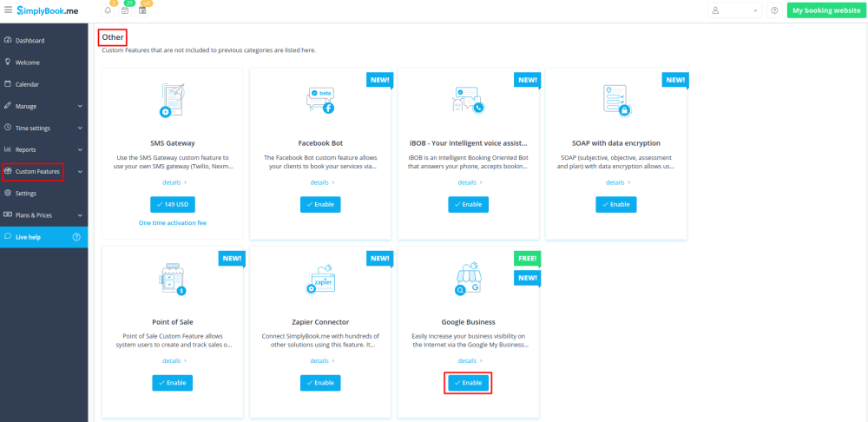Screen dimensions: 868x422
Task: Enable SOAP with data encryption
Action: [x=615, y=204]
